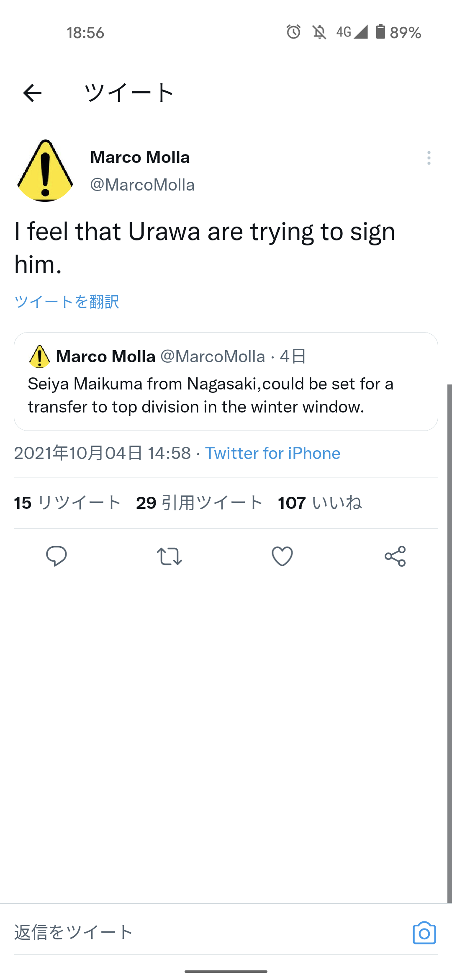Tap the share icon

point(395,556)
